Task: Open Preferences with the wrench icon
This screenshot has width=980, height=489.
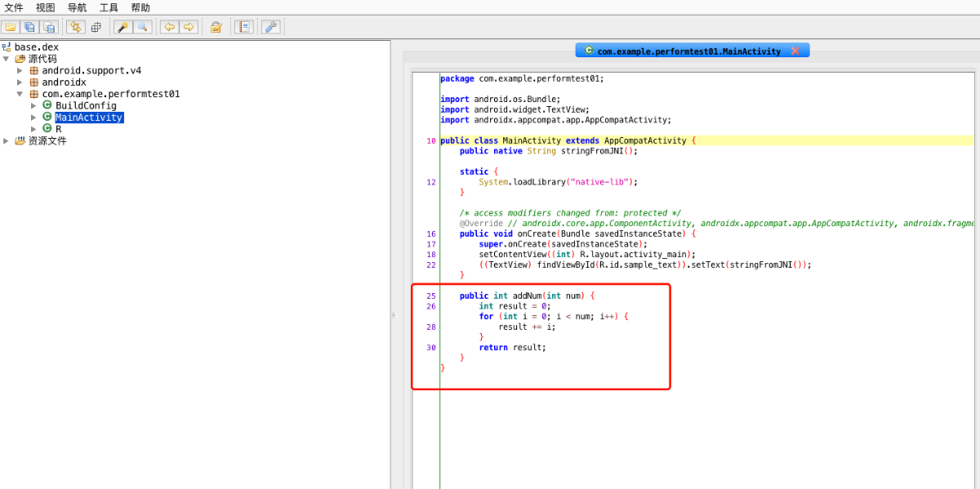Action: 271,27
